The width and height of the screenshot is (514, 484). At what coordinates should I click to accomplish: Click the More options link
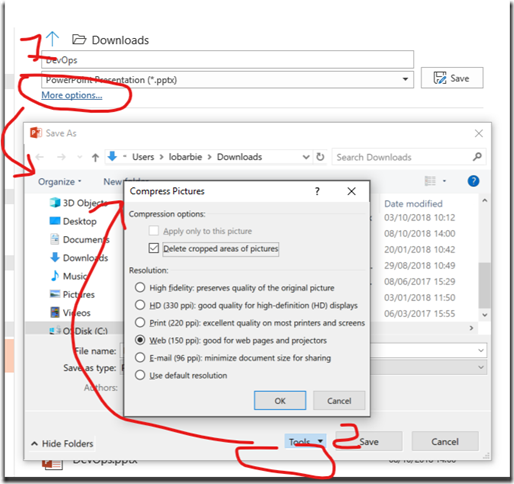(x=72, y=95)
